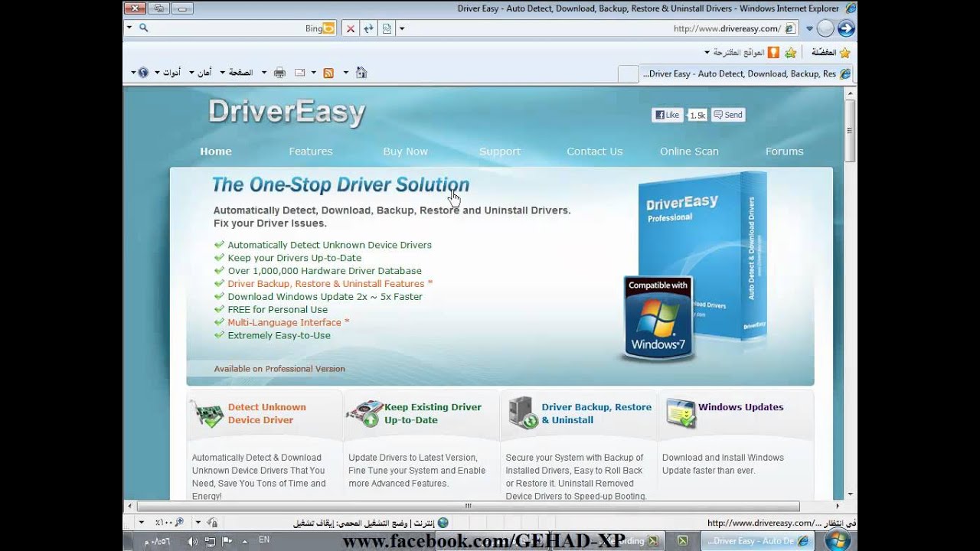Image resolution: width=980 pixels, height=551 pixels.
Task: Open the أمان (Safety) menu
Action: pos(200,73)
